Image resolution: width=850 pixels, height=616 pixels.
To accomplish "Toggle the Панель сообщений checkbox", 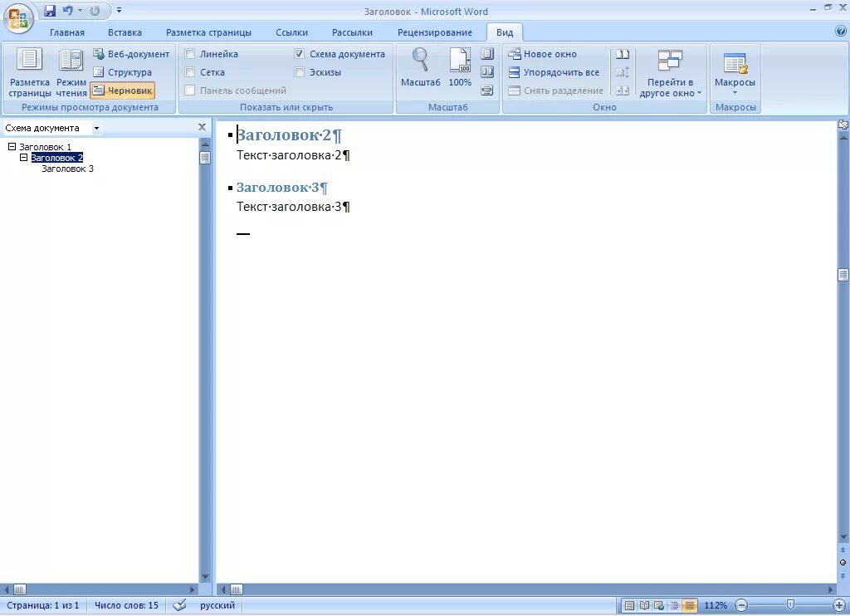I will [x=190, y=90].
